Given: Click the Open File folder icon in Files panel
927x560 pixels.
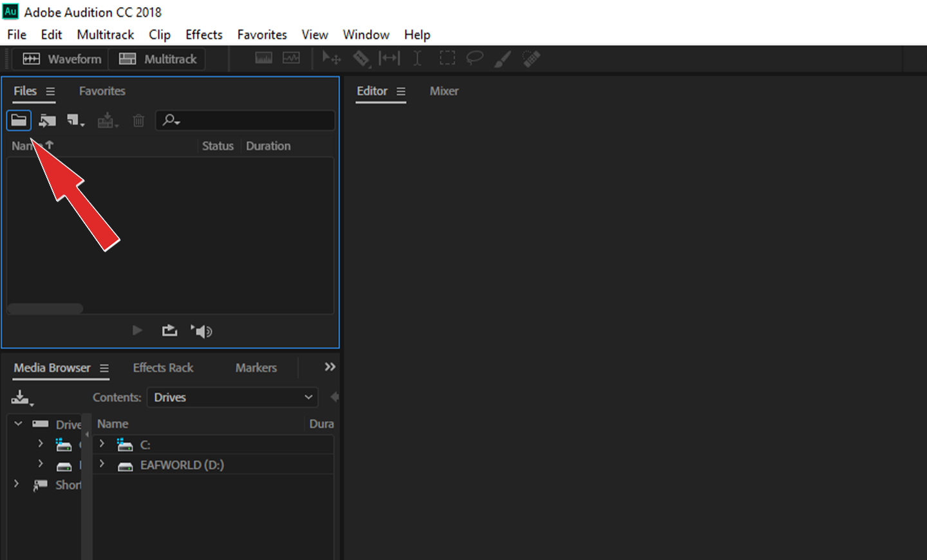Looking at the screenshot, I should [x=19, y=120].
